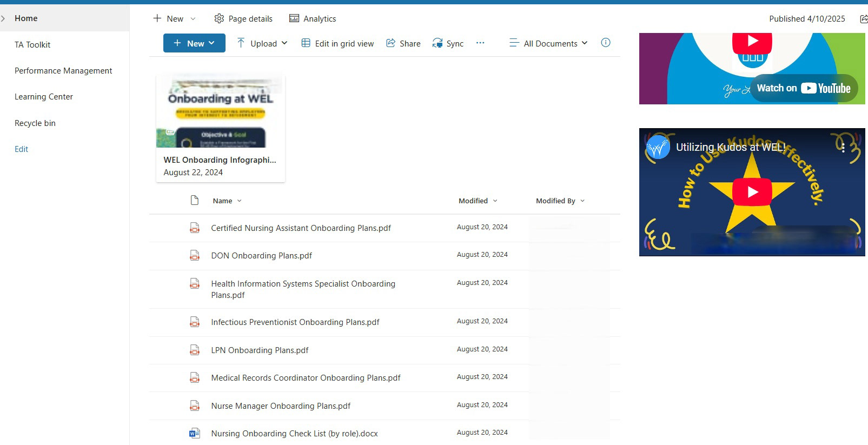Go to Home in the navigation

[x=26, y=18]
